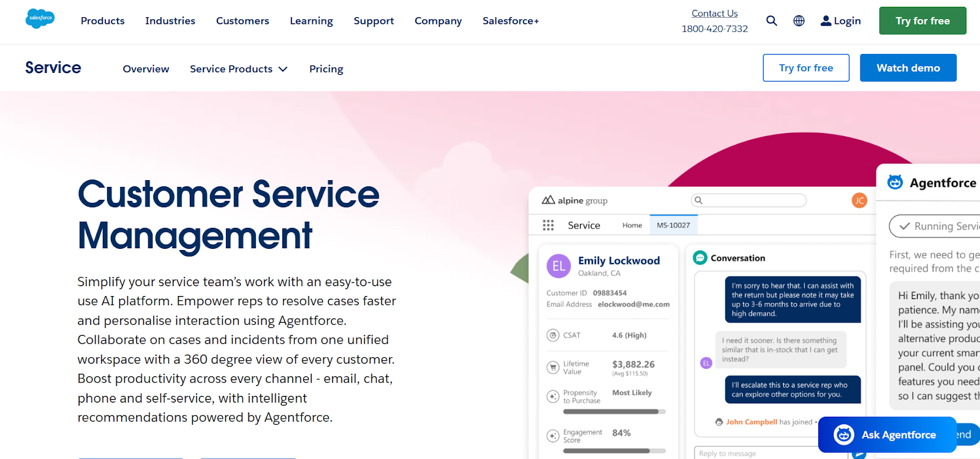Click the Ask Agentforce button
Screen dimensions: 980x459
click(888, 434)
